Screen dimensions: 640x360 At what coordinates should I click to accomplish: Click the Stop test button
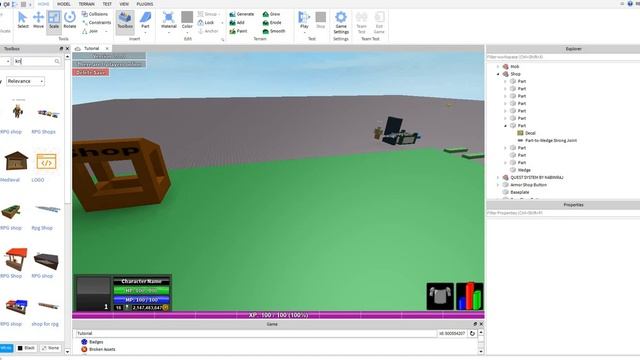pos(321,20)
